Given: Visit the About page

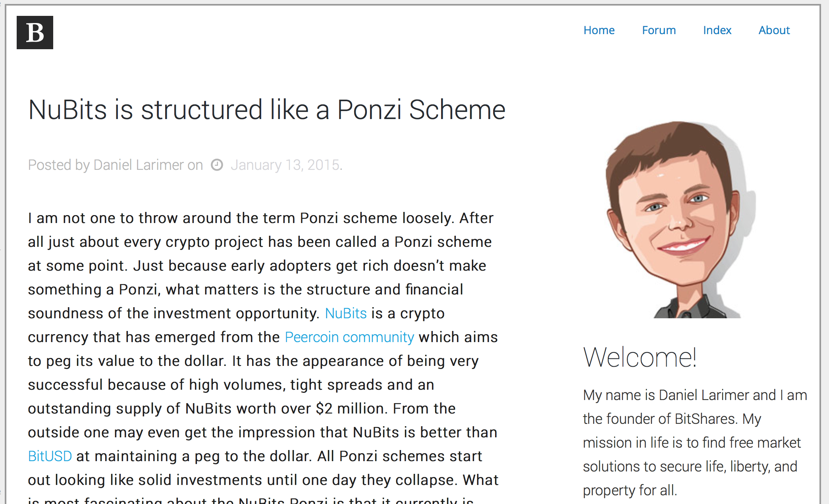Looking at the screenshot, I should point(774,30).
